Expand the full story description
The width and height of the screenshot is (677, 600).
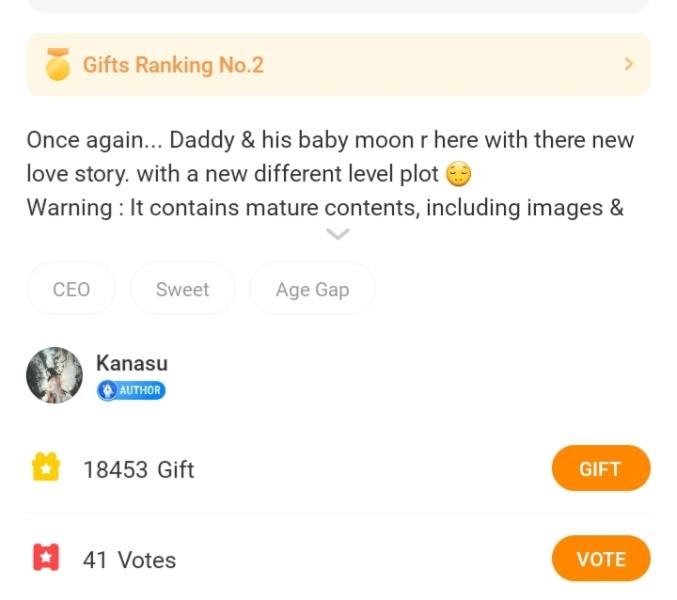pos(338,234)
